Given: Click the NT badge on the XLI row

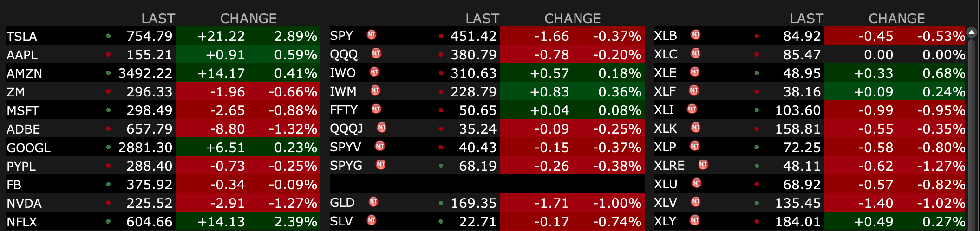Looking at the screenshot, I should pos(692,109).
